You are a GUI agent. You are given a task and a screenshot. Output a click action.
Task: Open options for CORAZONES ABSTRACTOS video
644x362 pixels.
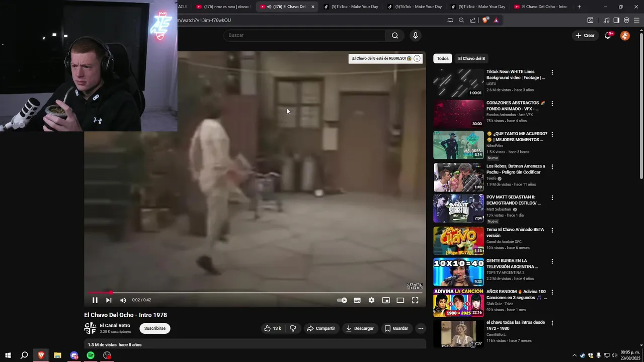pos(552,104)
